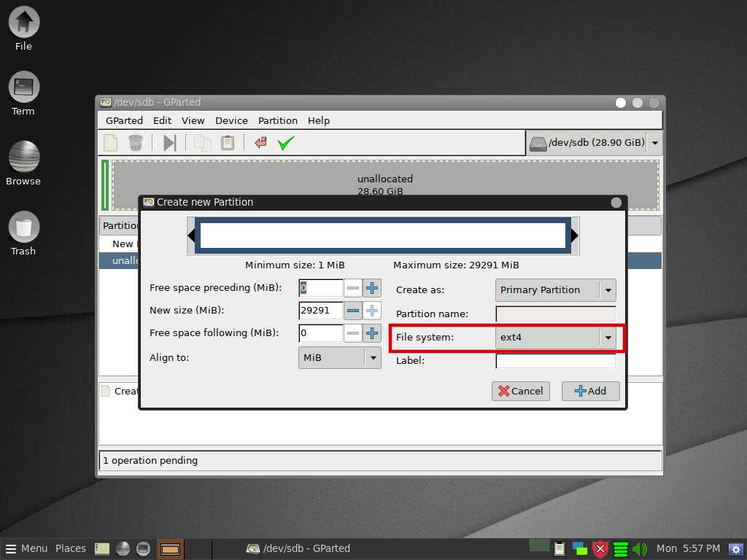Image resolution: width=747 pixels, height=560 pixels.
Task: Increase Free space preceding with plus
Action: coord(372,288)
